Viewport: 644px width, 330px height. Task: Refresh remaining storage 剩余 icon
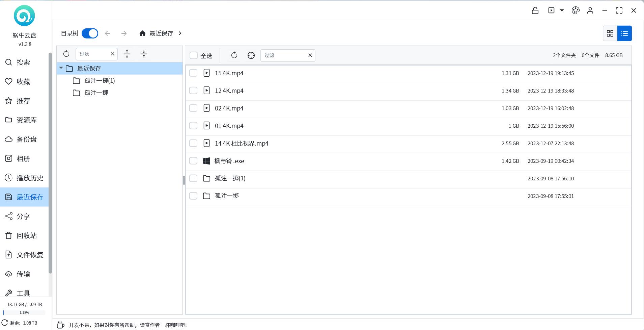click(x=5, y=323)
